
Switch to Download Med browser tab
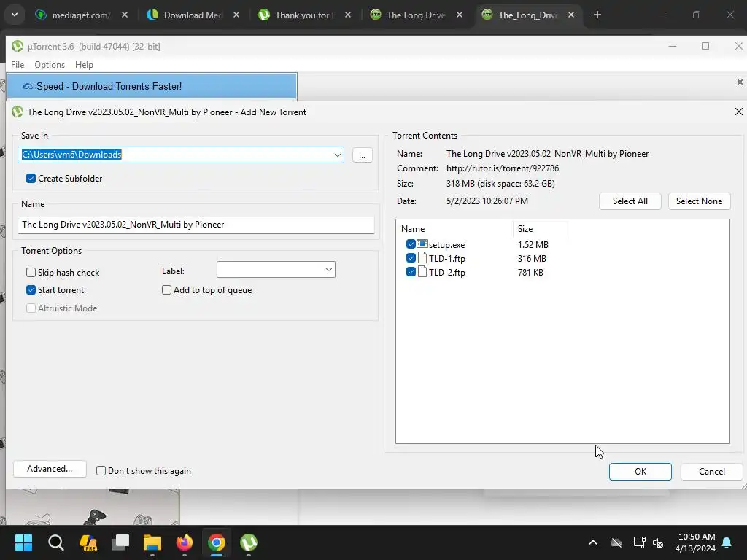pos(193,15)
